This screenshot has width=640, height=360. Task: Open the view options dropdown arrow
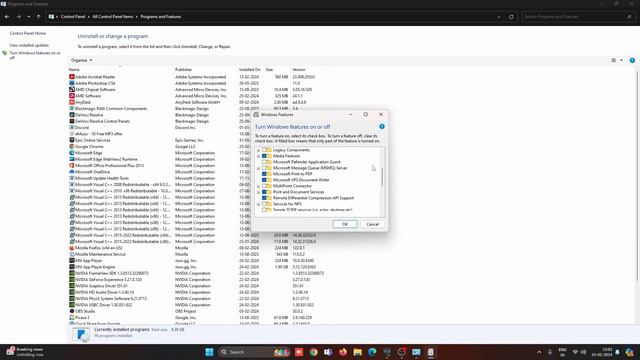click(622, 60)
